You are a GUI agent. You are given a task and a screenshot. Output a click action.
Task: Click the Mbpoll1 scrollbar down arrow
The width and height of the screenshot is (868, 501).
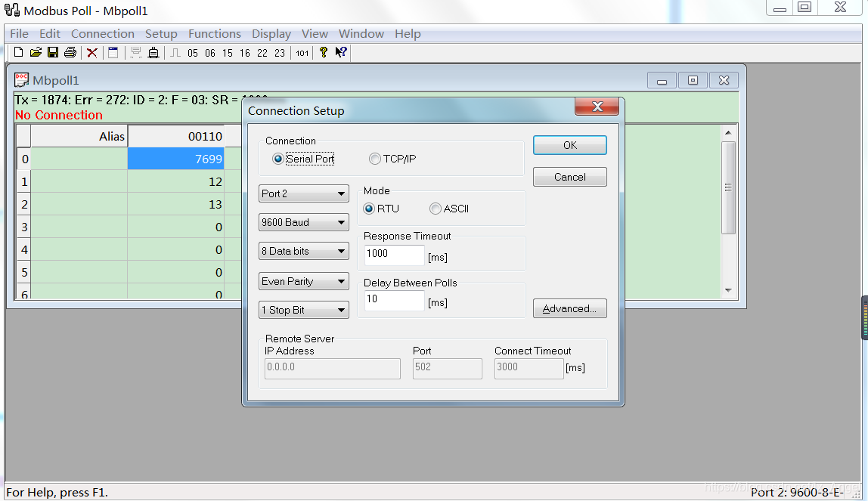click(x=729, y=290)
